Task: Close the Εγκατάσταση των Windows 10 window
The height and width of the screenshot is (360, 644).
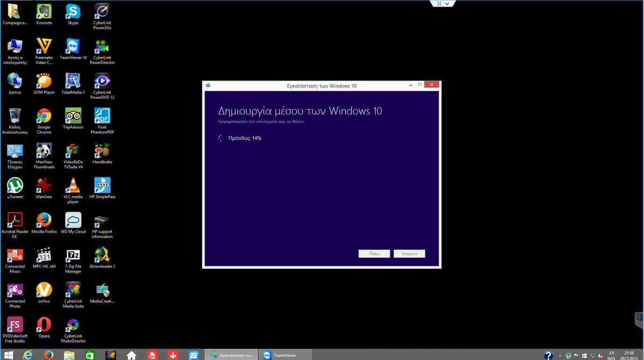Action: click(x=431, y=85)
